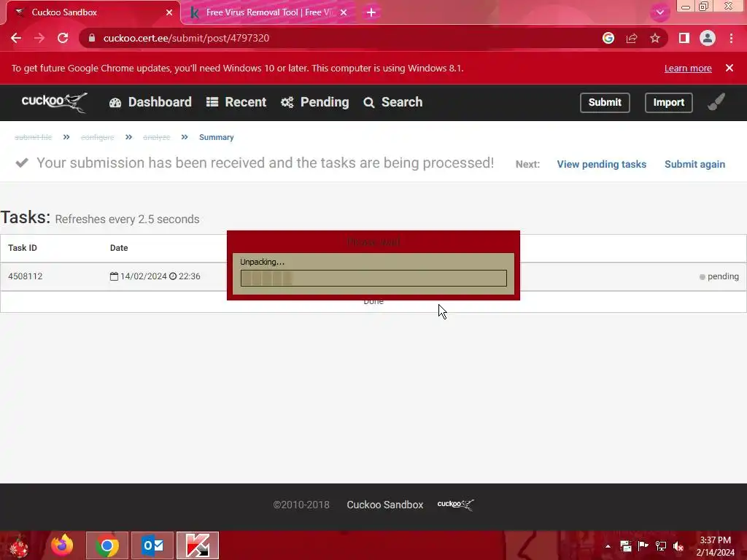
Task: Click the Google icon in address bar
Action: pos(608,38)
